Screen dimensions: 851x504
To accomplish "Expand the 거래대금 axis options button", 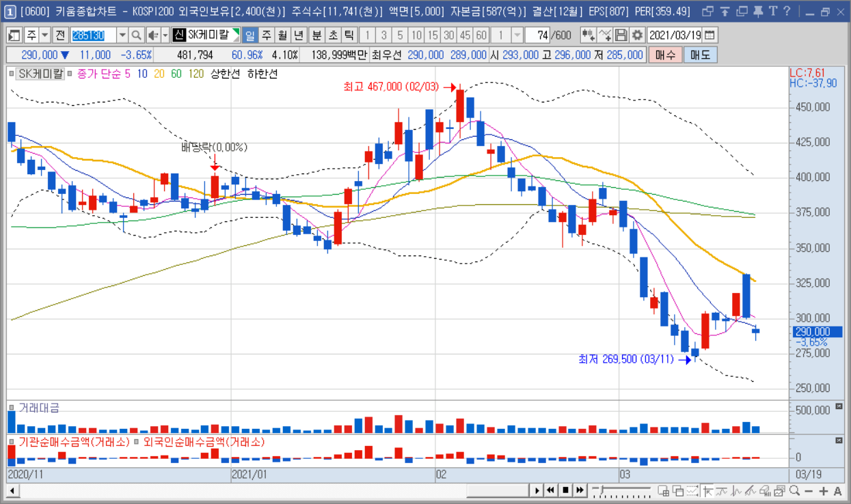I will [839, 408].
